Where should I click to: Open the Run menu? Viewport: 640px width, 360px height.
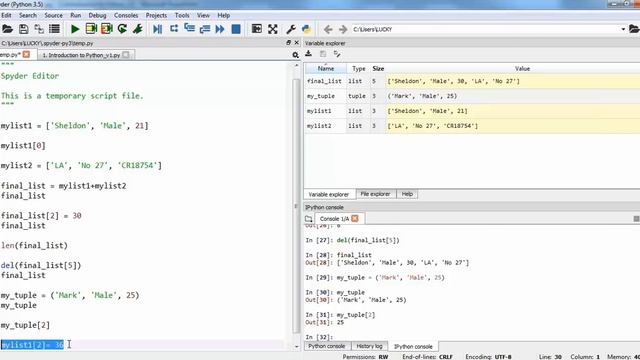76,15
